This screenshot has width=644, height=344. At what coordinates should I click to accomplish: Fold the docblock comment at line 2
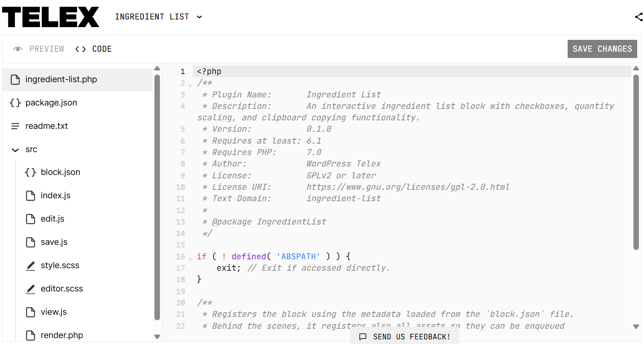pyautogui.click(x=190, y=85)
